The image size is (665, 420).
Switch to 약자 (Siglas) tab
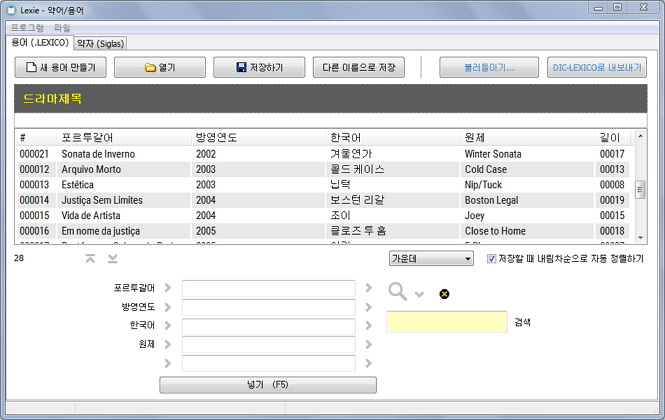pos(101,44)
